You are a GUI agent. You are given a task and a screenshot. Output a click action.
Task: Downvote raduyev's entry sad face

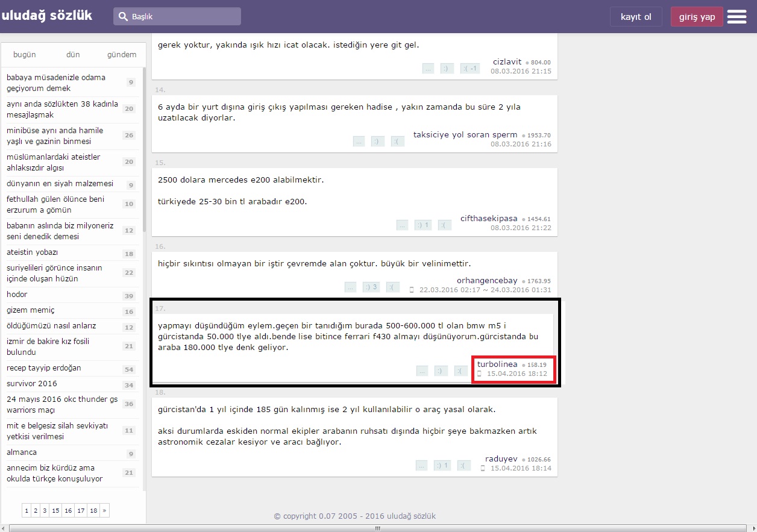pos(463,465)
